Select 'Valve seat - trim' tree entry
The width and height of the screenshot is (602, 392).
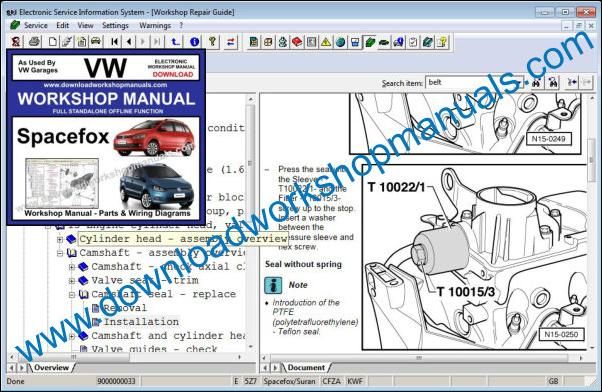pyautogui.click(x=145, y=280)
